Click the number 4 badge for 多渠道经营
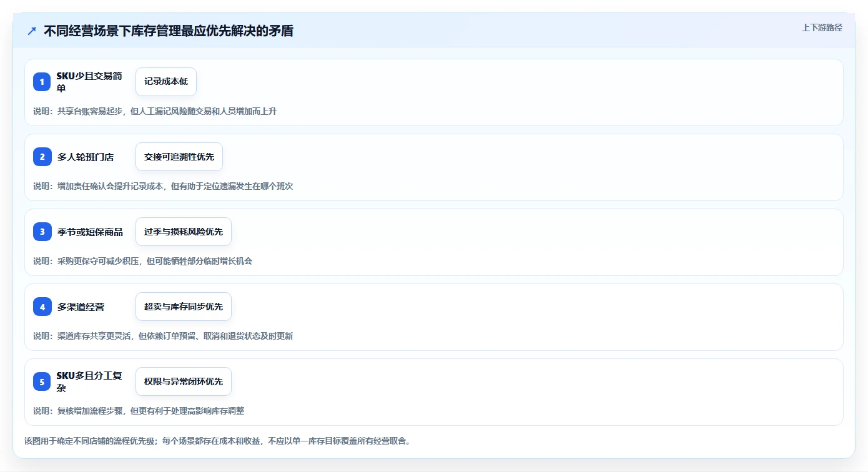 point(42,307)
